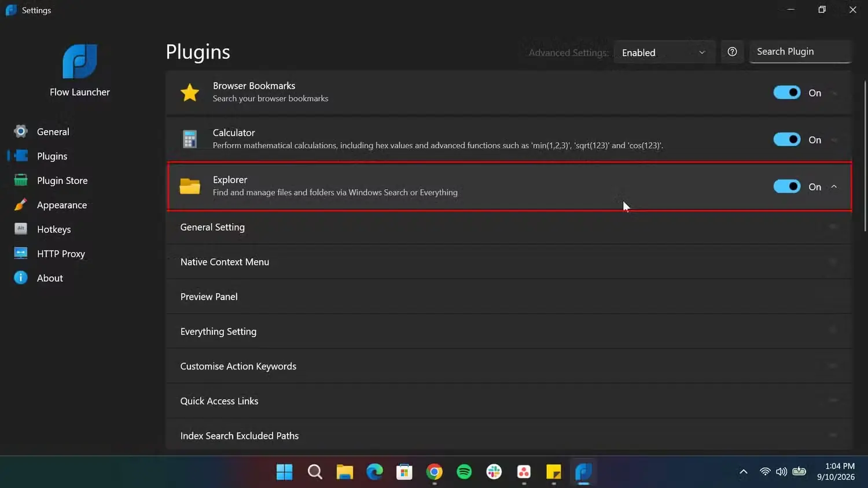Click the Browser Bookmarks star icon
Viewport: 868px width, 488px height.
pos(190,93)
